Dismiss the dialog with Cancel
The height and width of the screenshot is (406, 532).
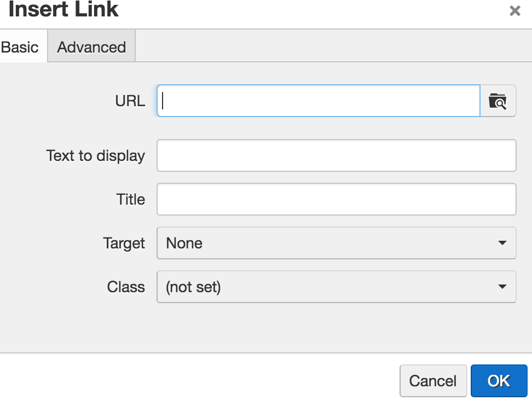coord(433,381)
